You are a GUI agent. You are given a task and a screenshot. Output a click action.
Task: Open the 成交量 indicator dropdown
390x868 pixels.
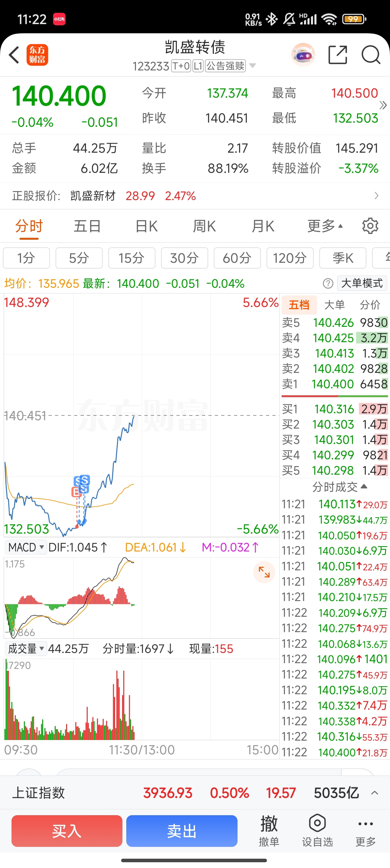26,649
